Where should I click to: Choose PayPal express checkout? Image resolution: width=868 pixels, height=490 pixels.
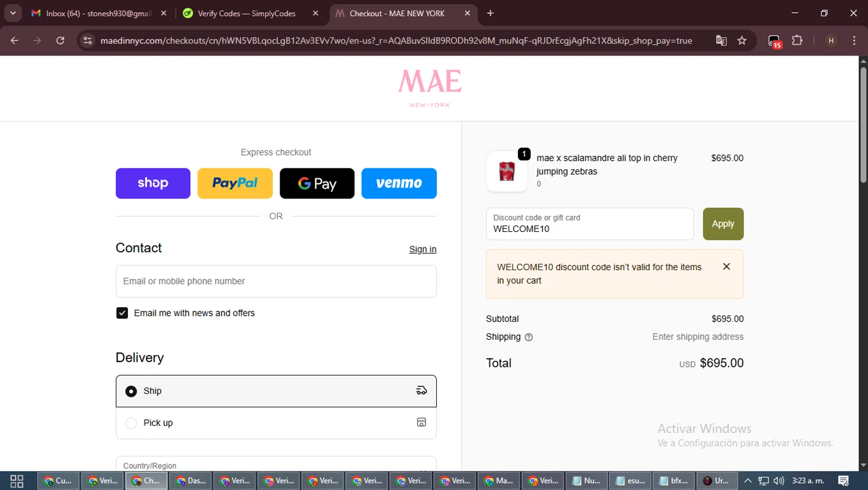point(235,183)
